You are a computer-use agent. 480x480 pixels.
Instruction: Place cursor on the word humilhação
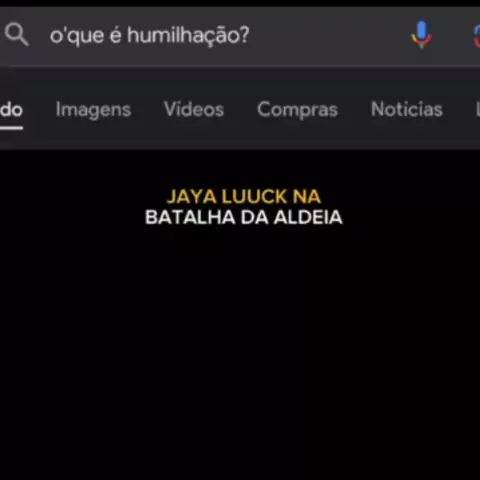coord(188,35)
